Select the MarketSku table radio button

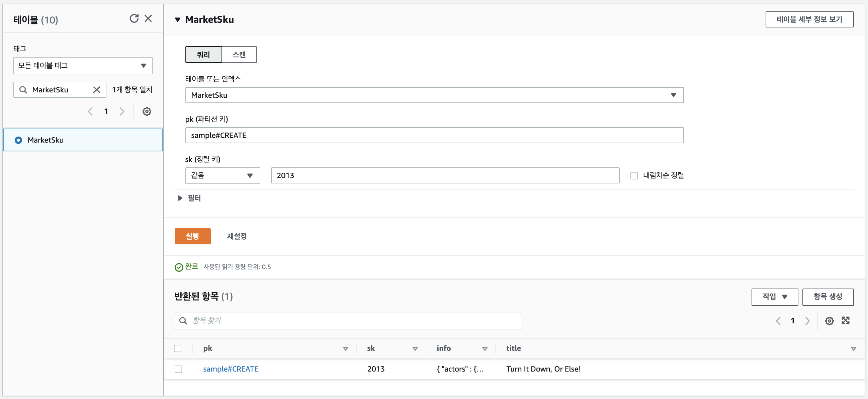[x=18, y=140]
